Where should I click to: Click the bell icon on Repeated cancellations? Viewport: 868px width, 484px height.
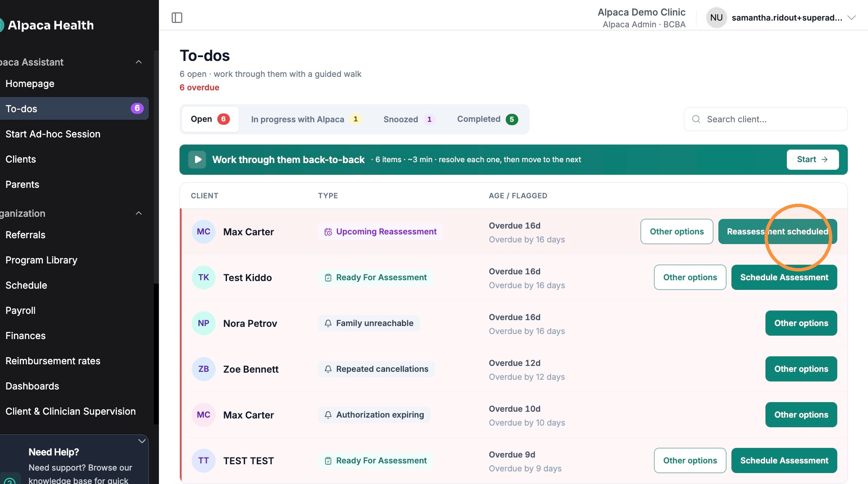328,369
